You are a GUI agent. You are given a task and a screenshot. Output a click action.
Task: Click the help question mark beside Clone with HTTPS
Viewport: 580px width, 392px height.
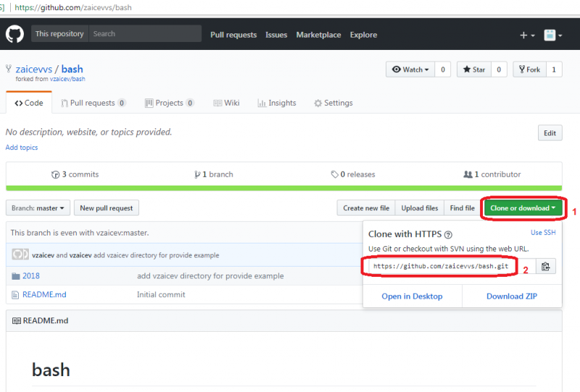(x=448, y=235)
